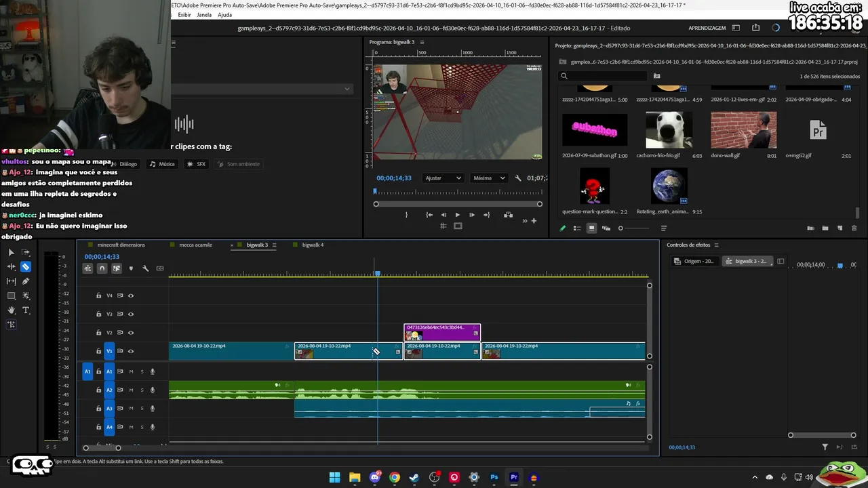Select the Razor tool
This screenshot has width=868, height=488.
click(x=26, y=267)
